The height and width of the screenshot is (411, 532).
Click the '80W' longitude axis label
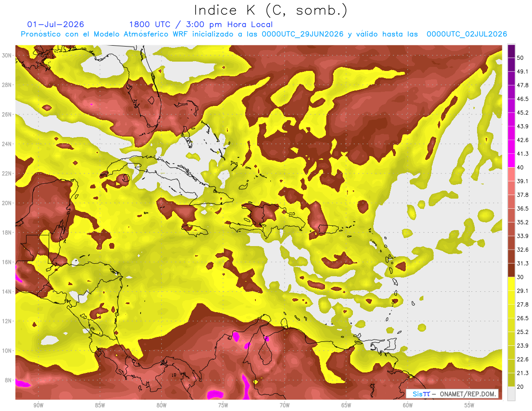161,405
